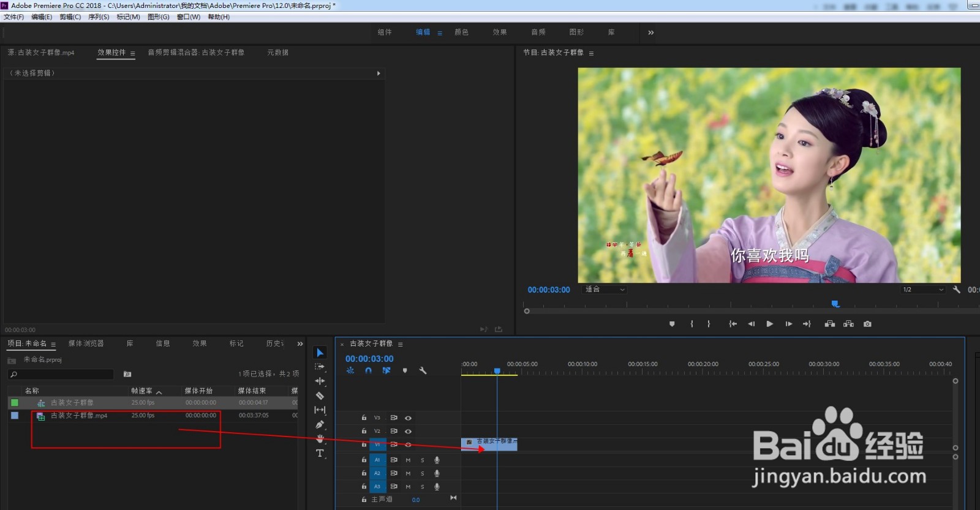Screen dimensions: 980x510
Task: Select the Selection arrow tool
Action: [320, 353]
